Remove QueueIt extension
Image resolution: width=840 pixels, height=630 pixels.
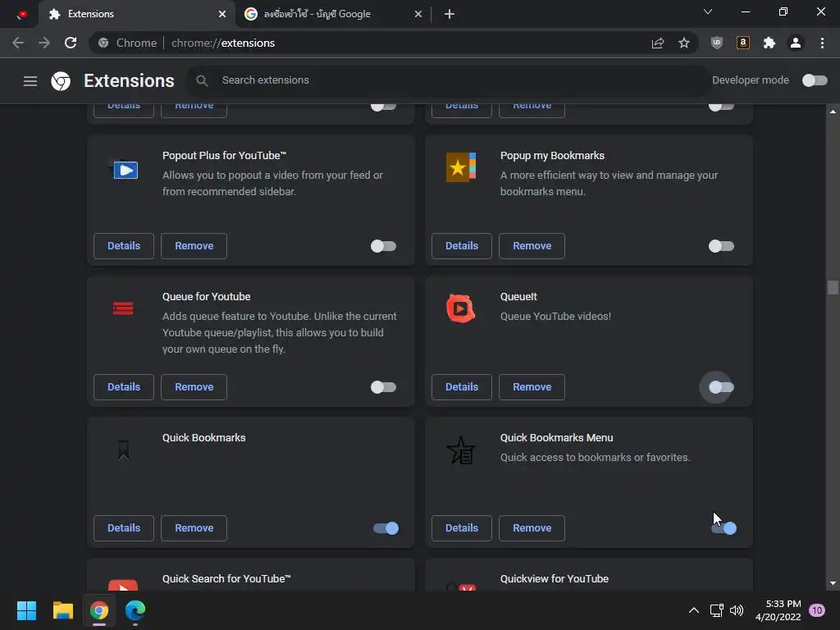[x=532, y=387]
